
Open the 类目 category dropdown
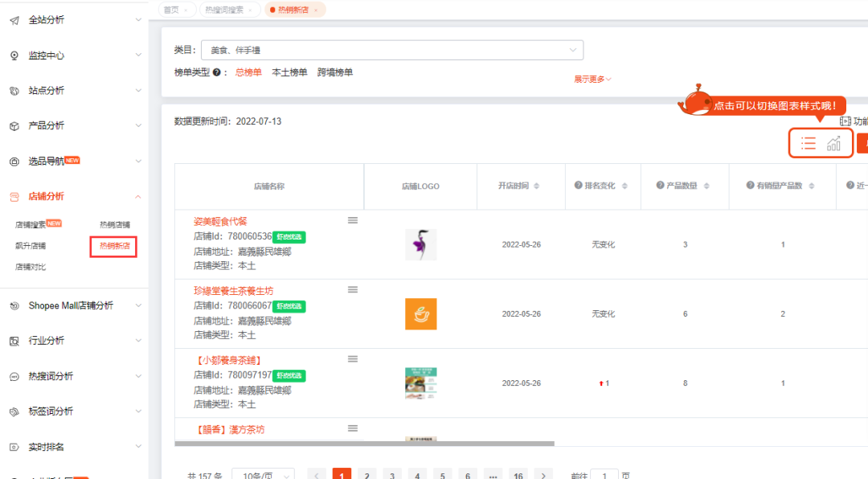coord(392,50)
